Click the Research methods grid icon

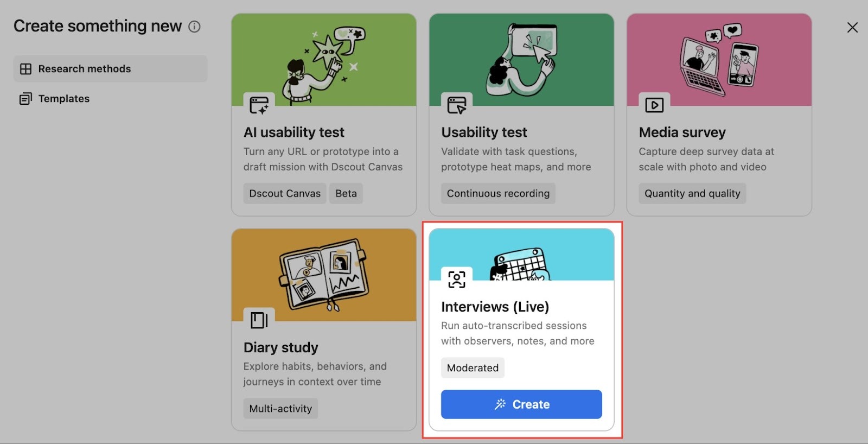[x=25, y=69]
